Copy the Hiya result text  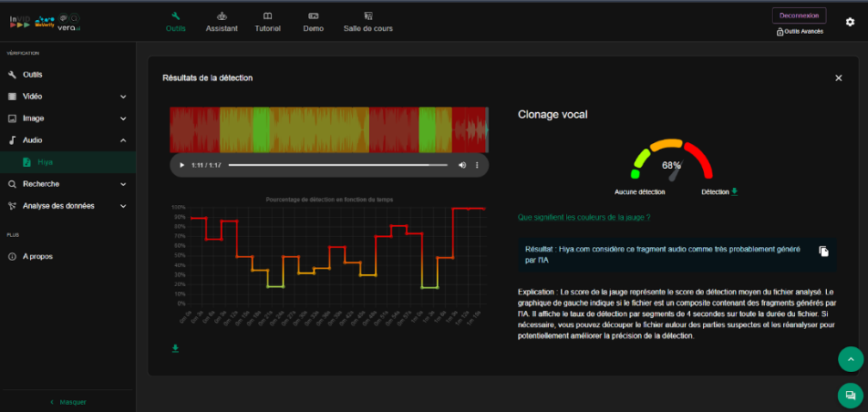(823, 252)
